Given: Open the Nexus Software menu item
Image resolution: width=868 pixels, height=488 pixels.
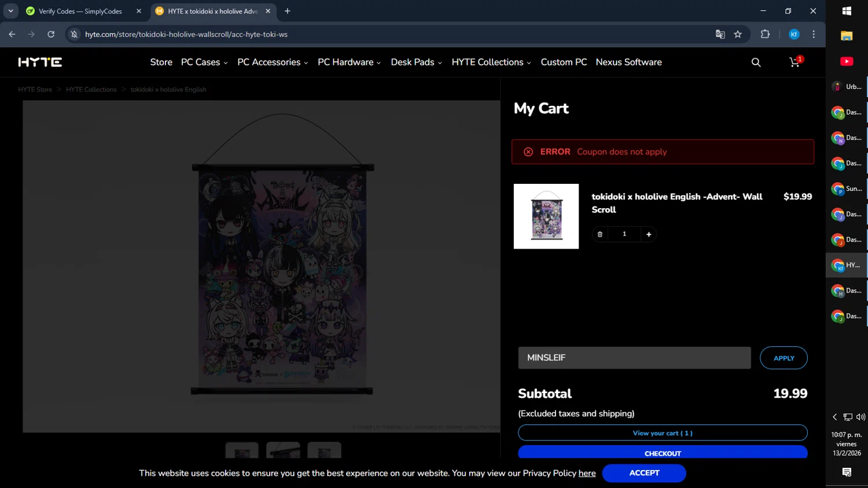Looking at the screenshot, I should pos(628,62).
